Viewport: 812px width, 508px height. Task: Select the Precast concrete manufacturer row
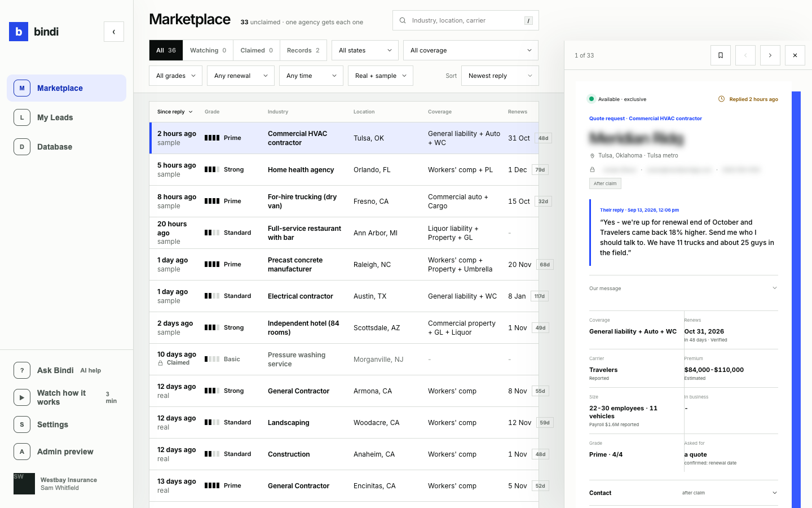click(x=344, y=265)
